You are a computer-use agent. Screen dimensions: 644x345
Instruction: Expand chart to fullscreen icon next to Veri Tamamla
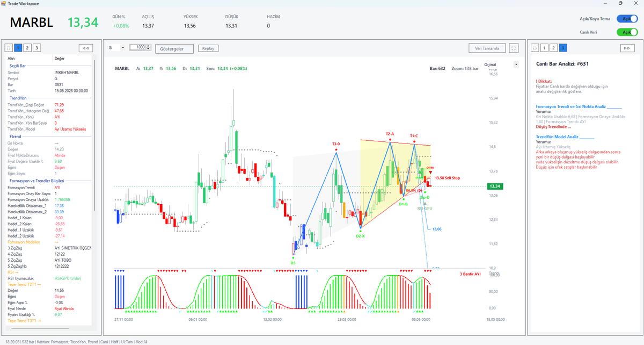click(514, 48)
